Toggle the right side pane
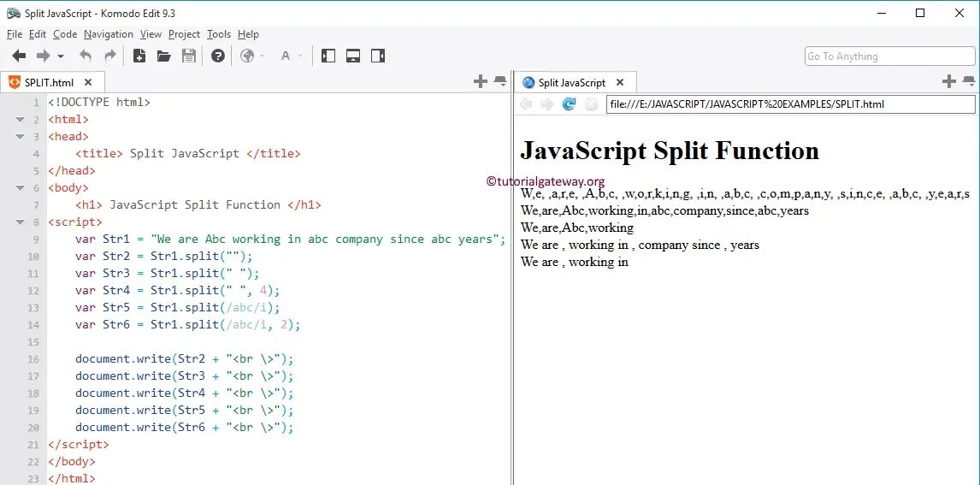 pyautogui.click(x=377, y=56)
